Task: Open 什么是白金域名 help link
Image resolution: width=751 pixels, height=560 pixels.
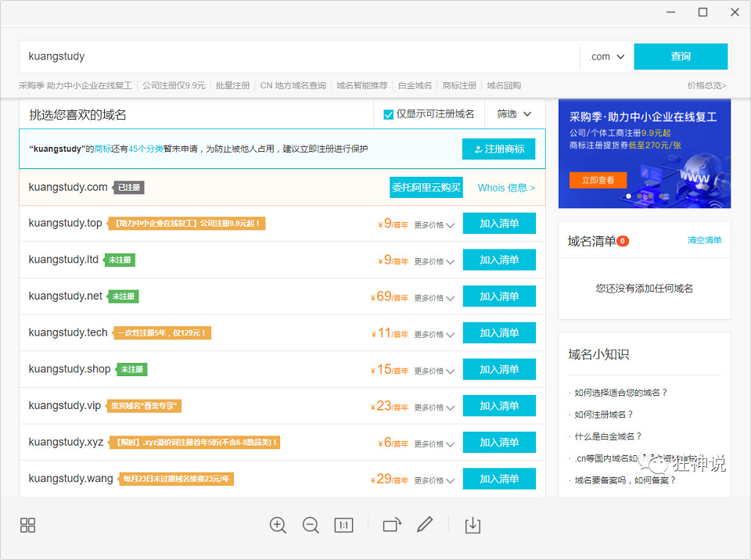Action: pos(608,436)
